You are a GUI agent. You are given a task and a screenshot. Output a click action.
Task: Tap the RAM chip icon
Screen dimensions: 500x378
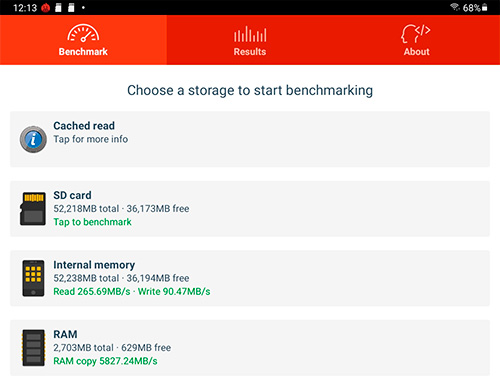coord(33,348)
